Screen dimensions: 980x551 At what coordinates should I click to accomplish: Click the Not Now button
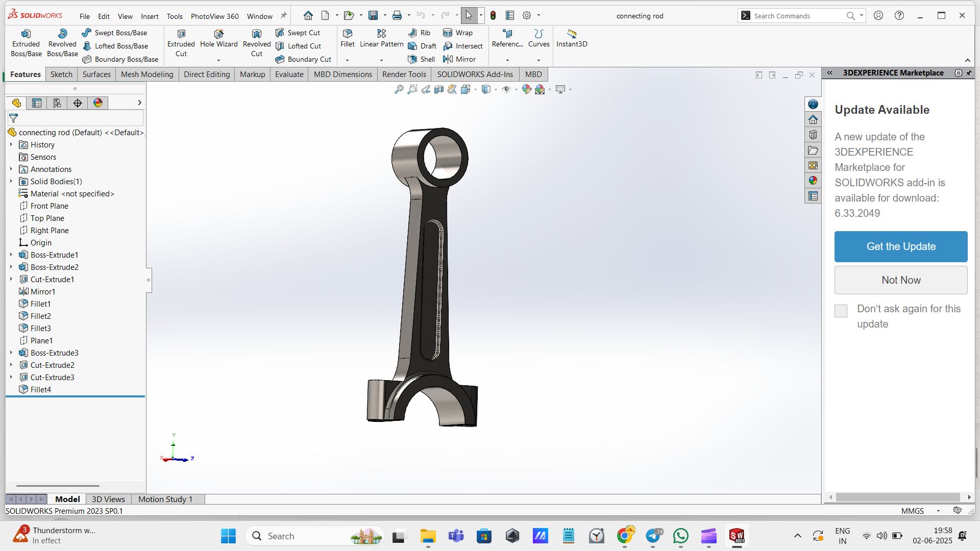(x=901, y=280)
